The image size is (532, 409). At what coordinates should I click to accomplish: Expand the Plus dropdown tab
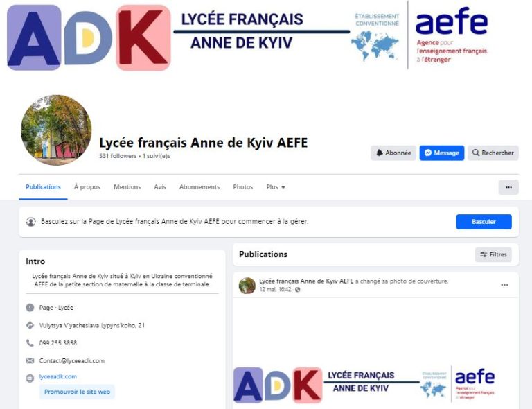[276, 187]
